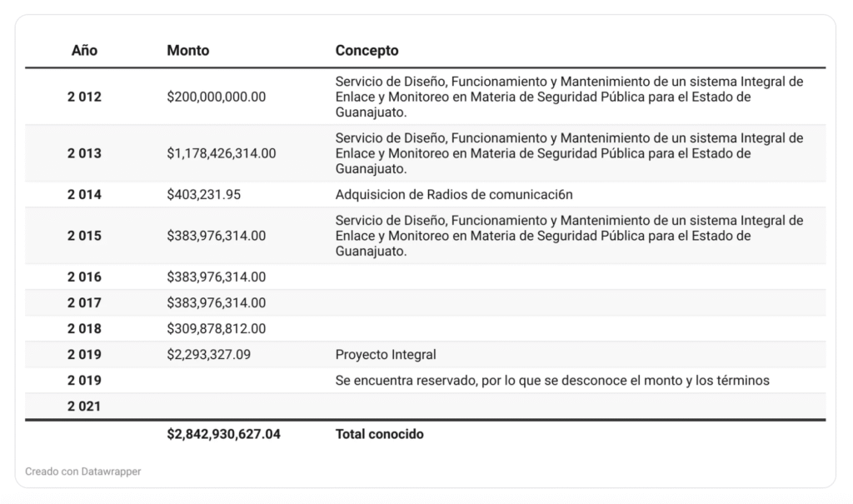
Task: Click the $1,178,426,314.00 amount
Action: [x=221, y=153]
